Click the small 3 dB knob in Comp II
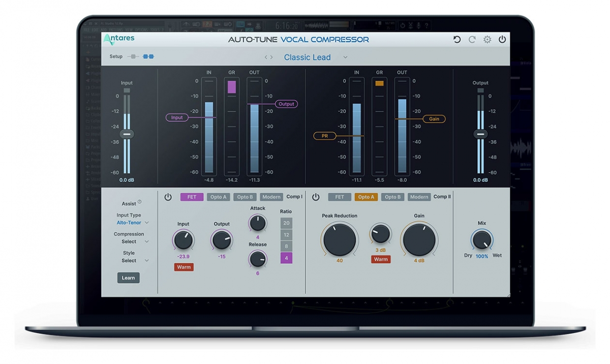 point(380,234)
